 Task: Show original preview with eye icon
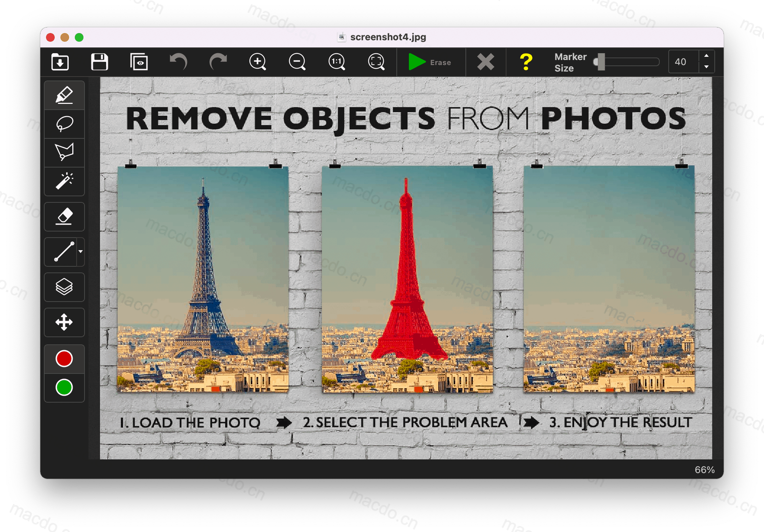tap(139, 62)
